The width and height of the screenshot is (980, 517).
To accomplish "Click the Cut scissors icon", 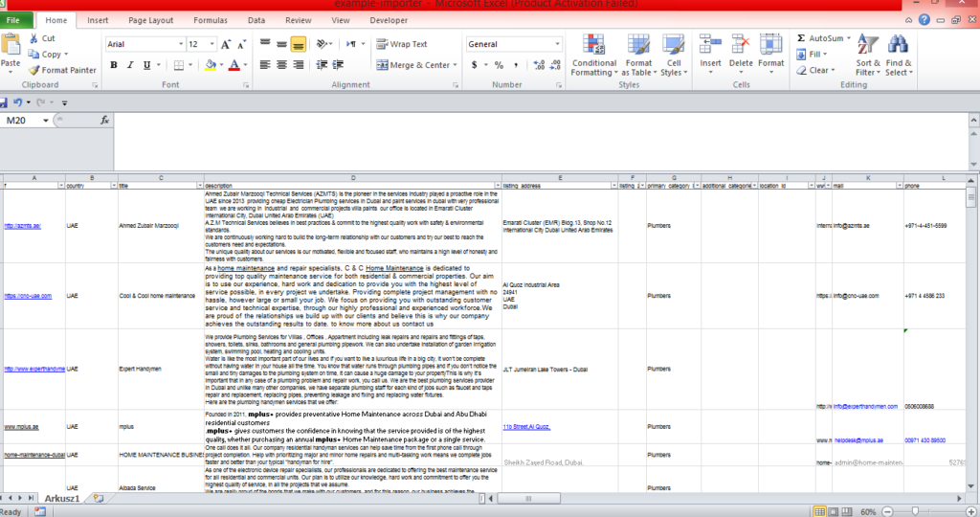I will click(33, 38).
